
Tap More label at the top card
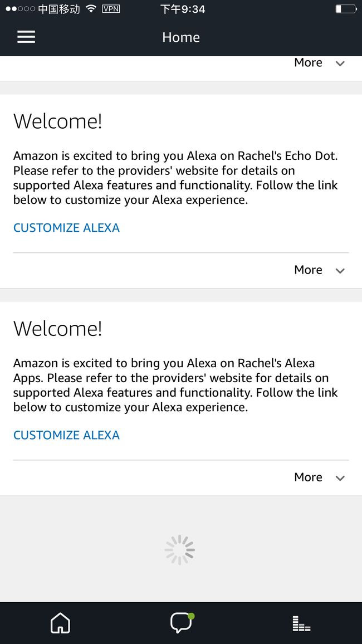308,62
